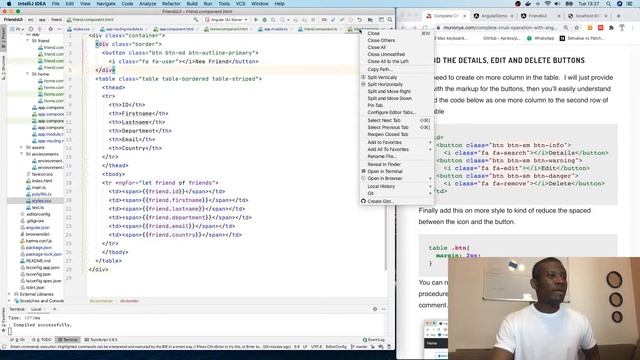Click the WhatsApp bookmark in Chrome
The width and height of the screenshot is (640, 360).
(x=540, y=38)
